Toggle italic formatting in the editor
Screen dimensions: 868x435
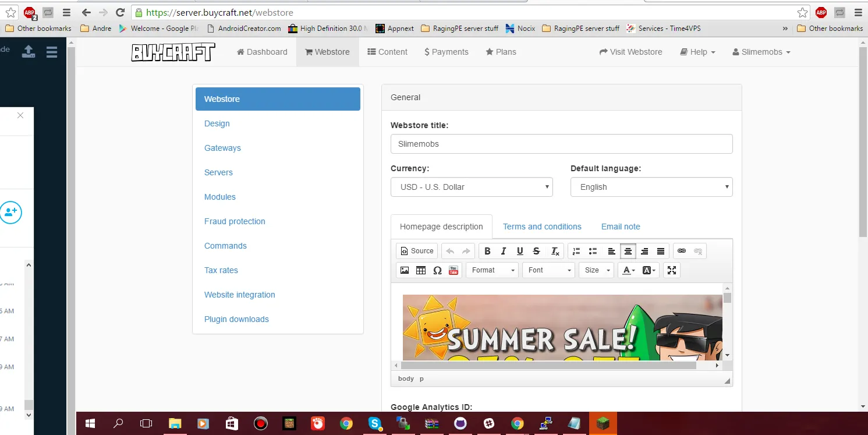504,251
